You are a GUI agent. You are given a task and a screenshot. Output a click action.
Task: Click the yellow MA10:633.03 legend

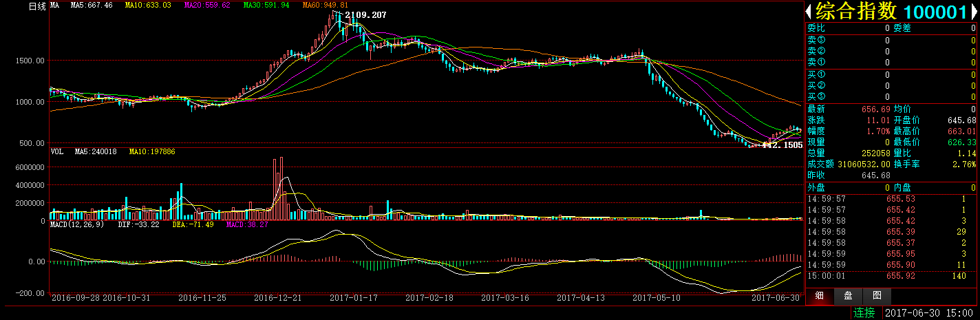148,6
